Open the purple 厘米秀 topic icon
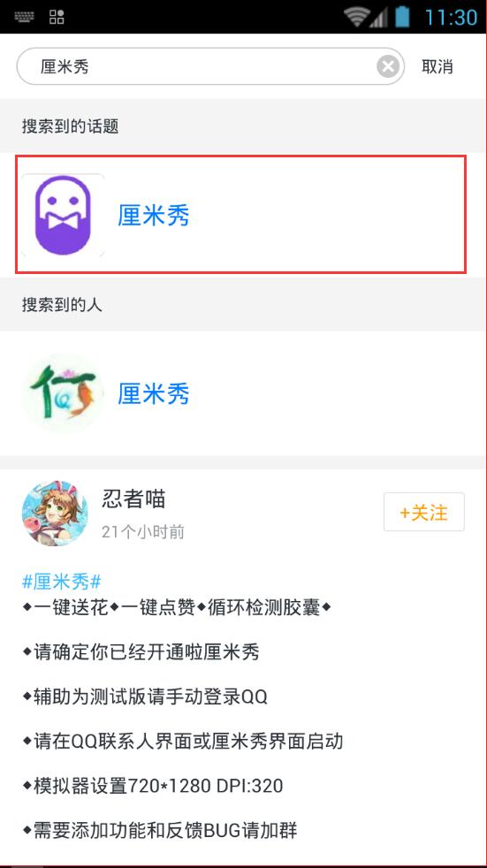Screen dimensions: 487x868 (x=63, y=215)
